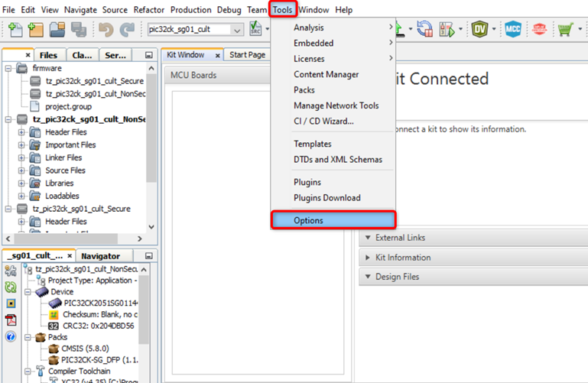Expand the NonSecure Header Files folder
Viewport: 588px width, 383px height.
21,132
